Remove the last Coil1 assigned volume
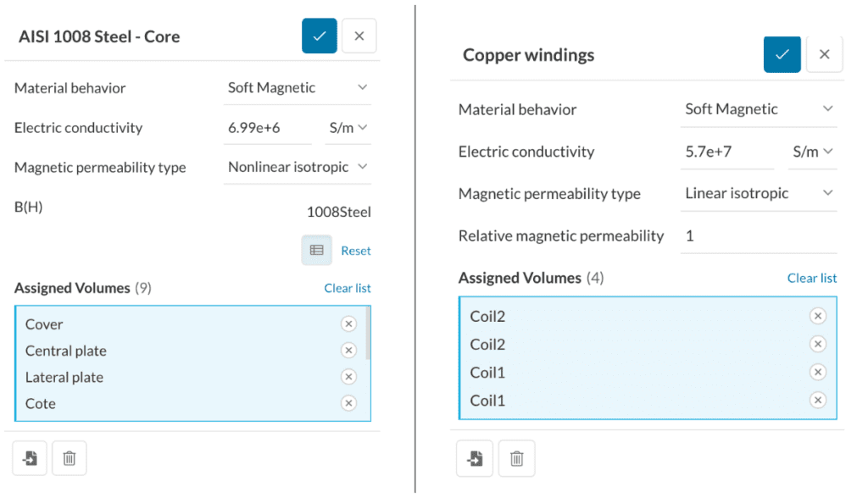868x498 pixels. (817, 400)
